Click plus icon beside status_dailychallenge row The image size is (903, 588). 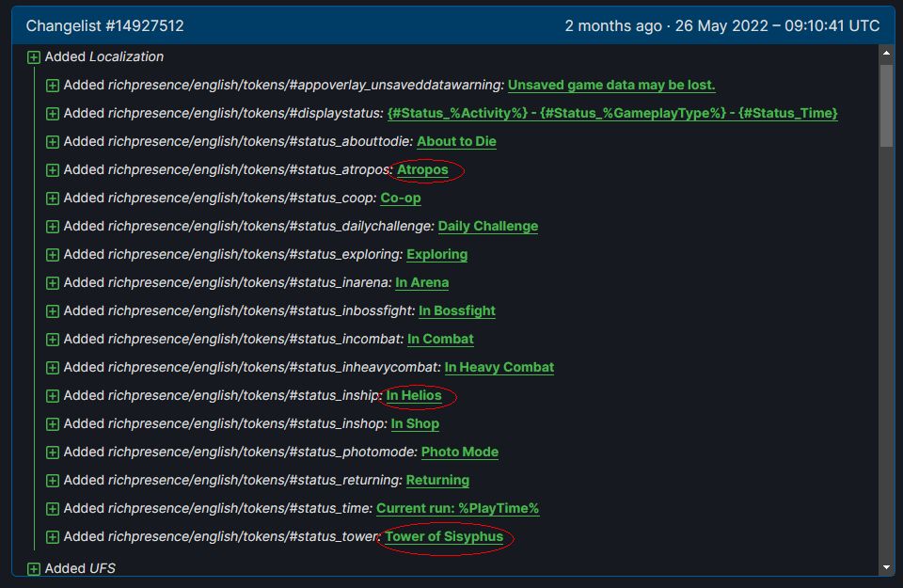(x=53, y=227)
